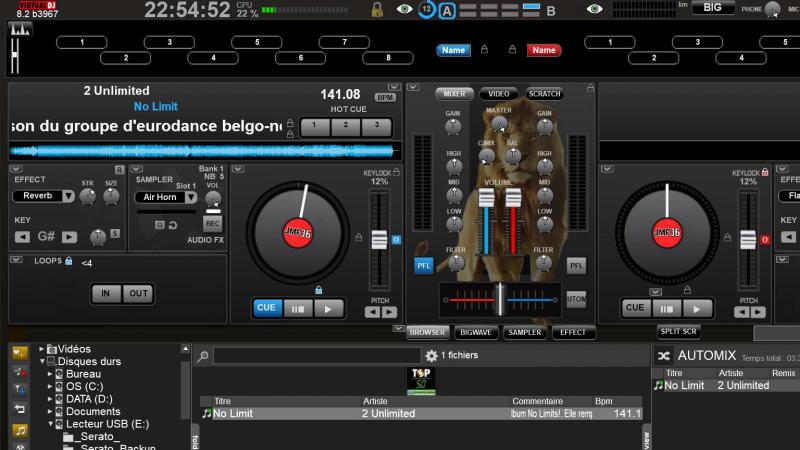Toggle the right PFL button
800x450 pixels.
pos(576,265)
